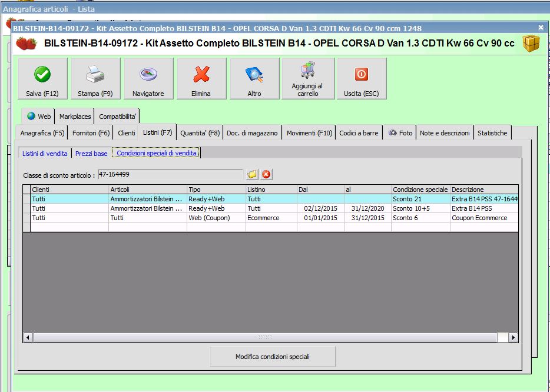Open the Navigatore compass tool

(x=148, y=78)
